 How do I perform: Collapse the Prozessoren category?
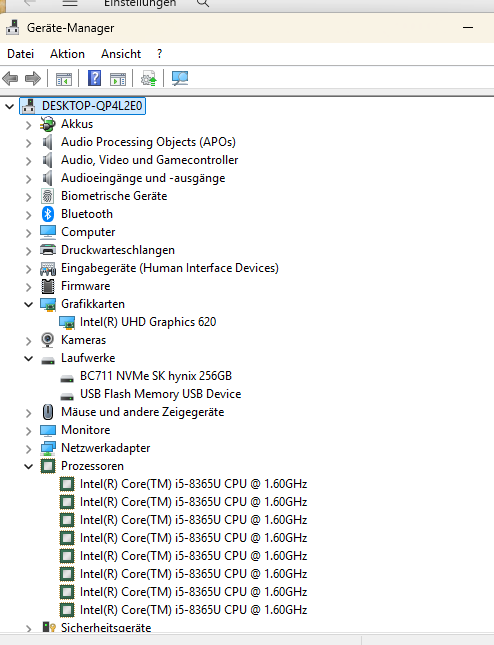[28, 466]
